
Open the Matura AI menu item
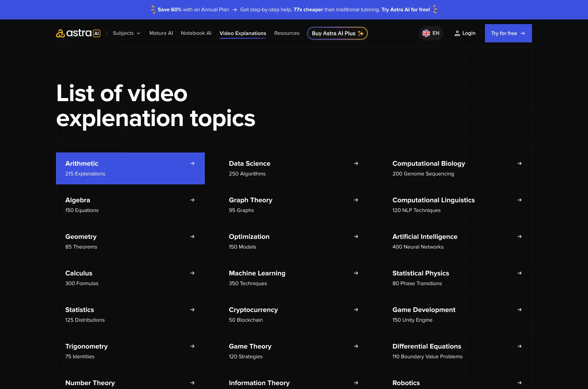(161, 33)
